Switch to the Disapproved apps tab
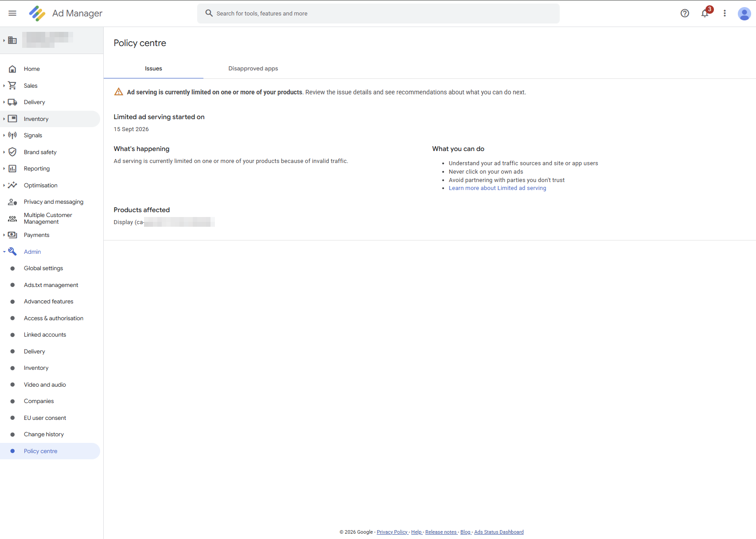This screenshot has height=539, width=756. point(253,69)
